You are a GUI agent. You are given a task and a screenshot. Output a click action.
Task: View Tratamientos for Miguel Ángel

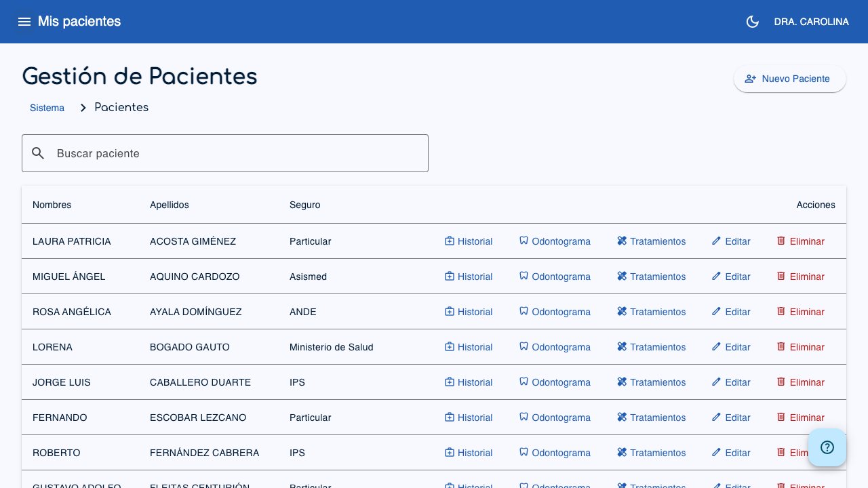point(652,277)
